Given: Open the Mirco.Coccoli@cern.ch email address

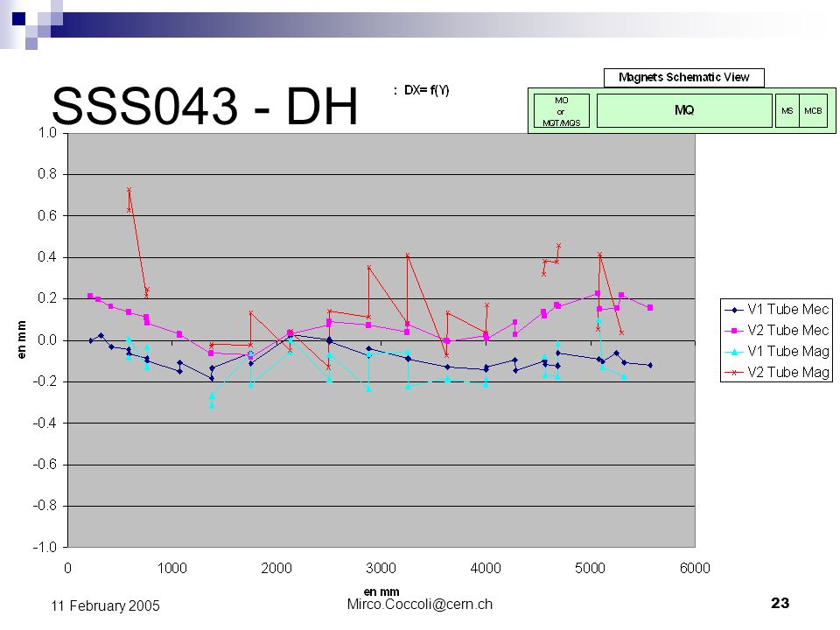Looking at the screenshot, I should [419, 605].
